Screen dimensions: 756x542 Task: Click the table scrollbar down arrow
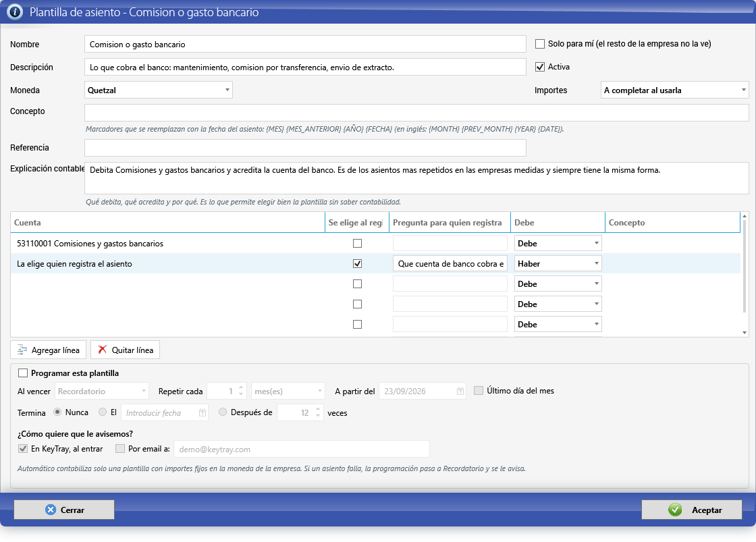745,333
